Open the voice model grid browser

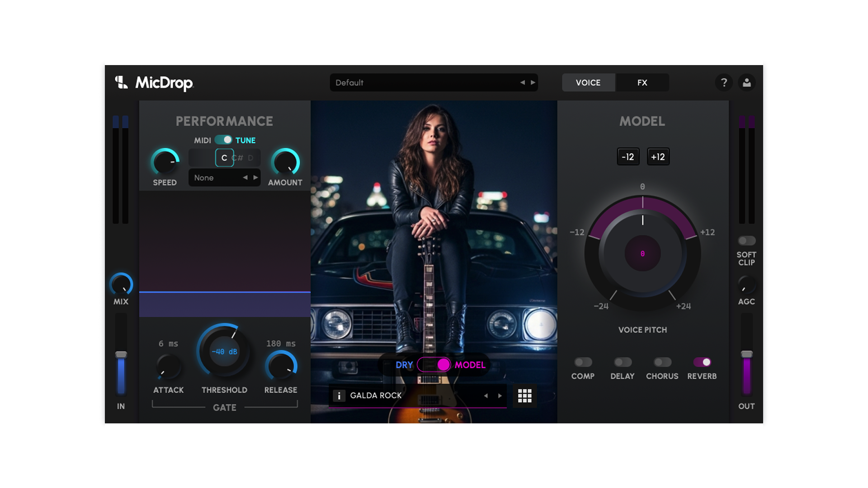click(x=524, y=395)
